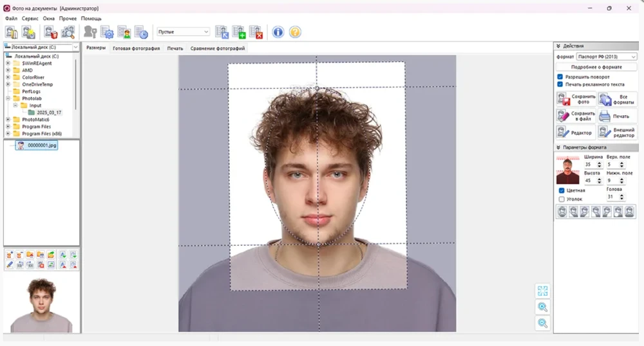The width and height of the screenshot is (644, 346).
Task: Open help via yellow question mark icon
Action: (x=295, y=32)
